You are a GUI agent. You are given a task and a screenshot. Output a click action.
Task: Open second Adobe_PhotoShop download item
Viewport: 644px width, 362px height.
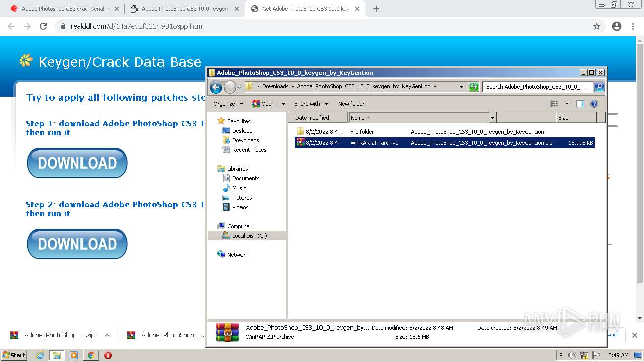click(x=166, y=335)
